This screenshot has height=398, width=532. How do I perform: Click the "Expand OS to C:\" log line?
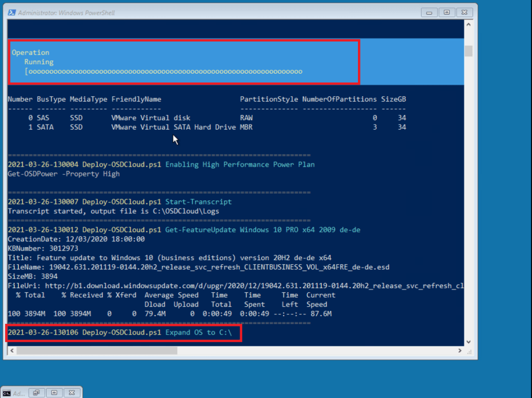pyautogui.click(x=198, y=332)
